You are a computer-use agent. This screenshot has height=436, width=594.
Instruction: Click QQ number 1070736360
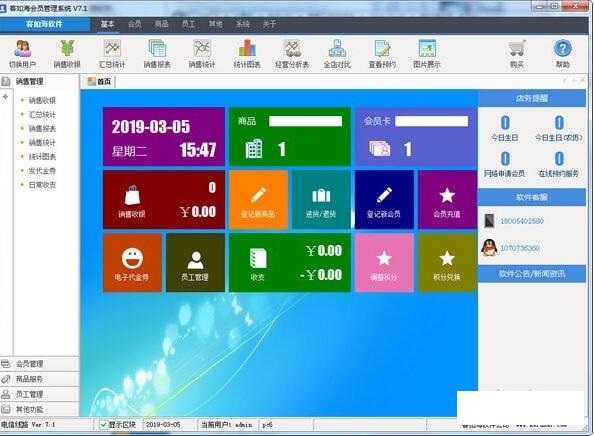(x=520, y=248)
